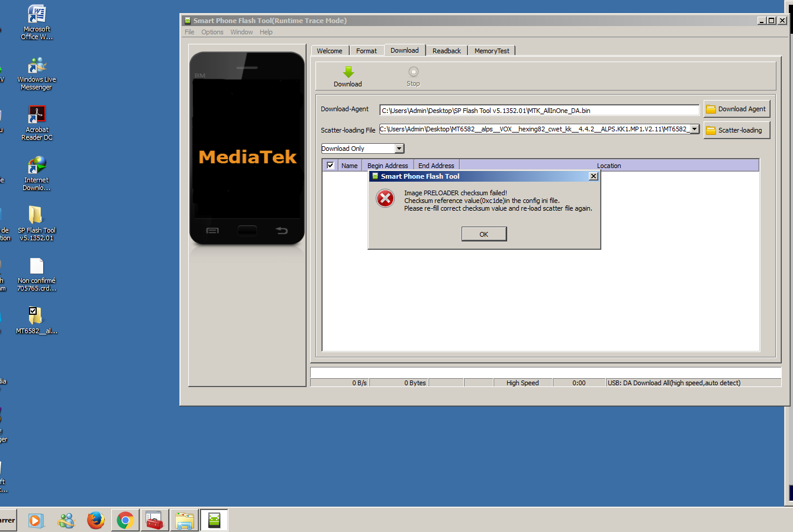
Task: Expand the Scatter-loading File dropdown arrow
Action: coord(694,129)
